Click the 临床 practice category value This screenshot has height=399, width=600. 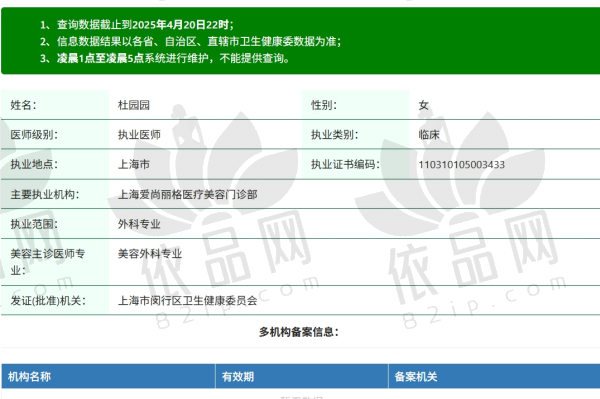429,135
